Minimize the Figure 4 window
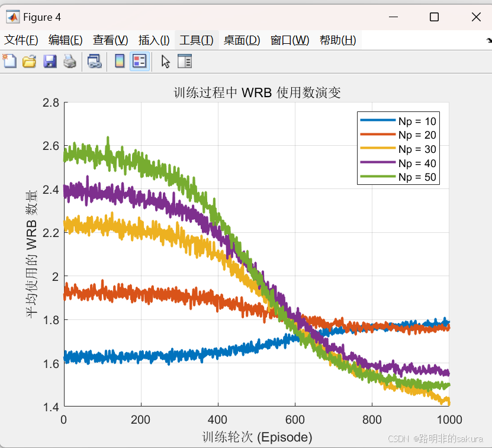The image size is (492, 448). 393,17
